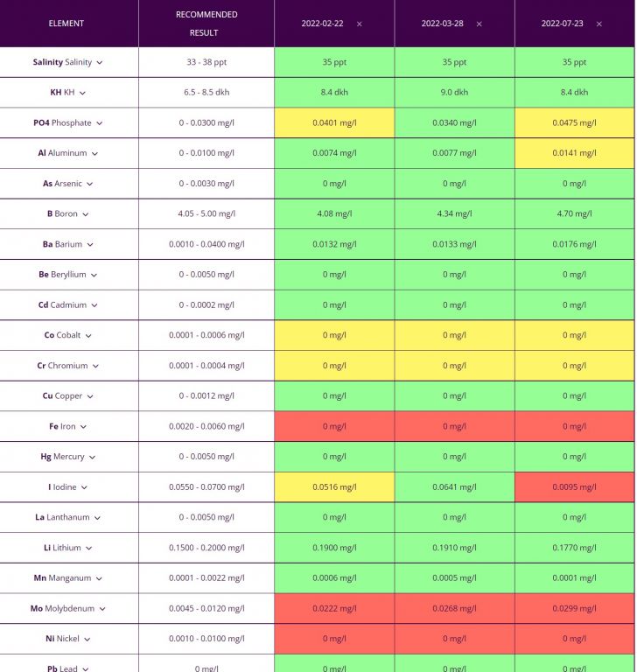Click the RECOMMENDED RESULT column header
The height and width of the screenshot is (672, 637).
point(206,24)
